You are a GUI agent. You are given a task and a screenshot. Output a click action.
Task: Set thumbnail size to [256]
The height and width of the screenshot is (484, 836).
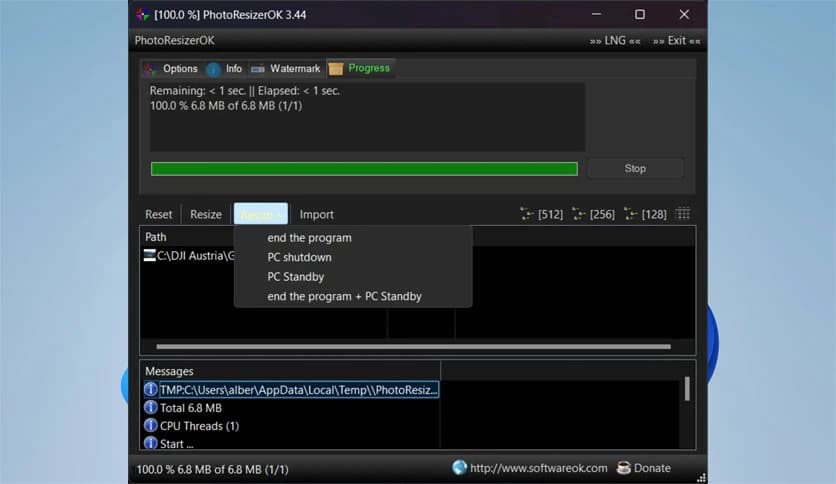[593, 214]
